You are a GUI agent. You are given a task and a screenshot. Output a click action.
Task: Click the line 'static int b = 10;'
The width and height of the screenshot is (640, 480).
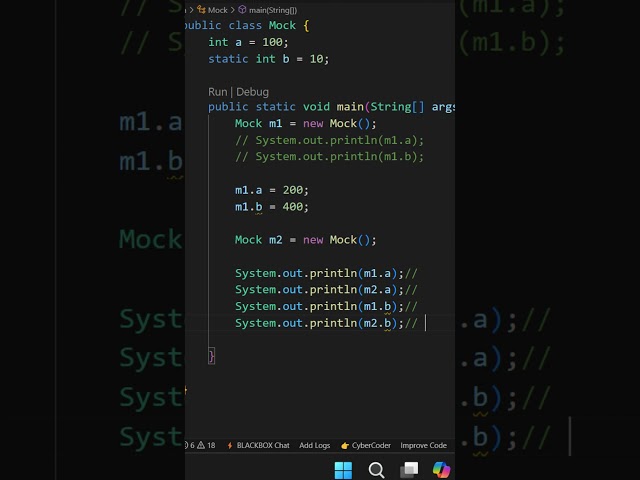(269, 59)
